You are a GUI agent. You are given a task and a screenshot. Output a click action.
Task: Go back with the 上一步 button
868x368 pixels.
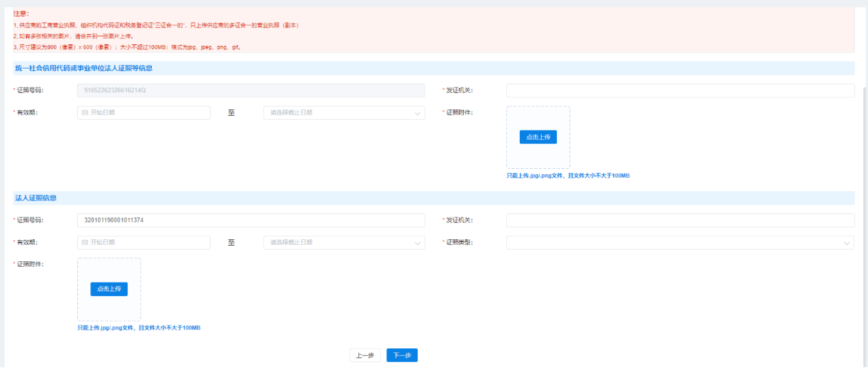point(365,356)
